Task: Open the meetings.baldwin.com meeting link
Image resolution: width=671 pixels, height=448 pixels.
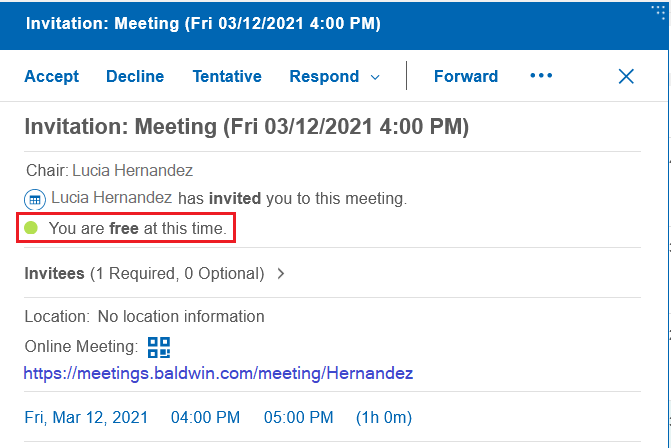Action: click(x=218, y=373)
